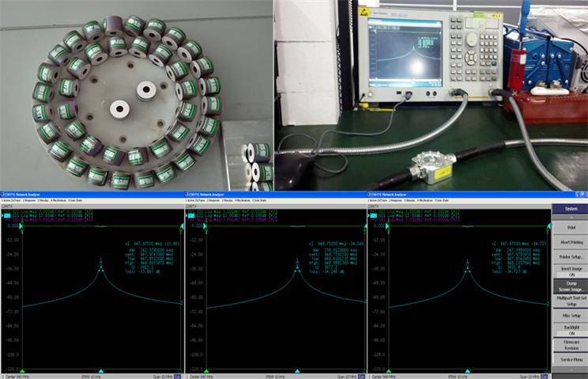Click E5071C title bar icon of right window

[x=369, y=194]
